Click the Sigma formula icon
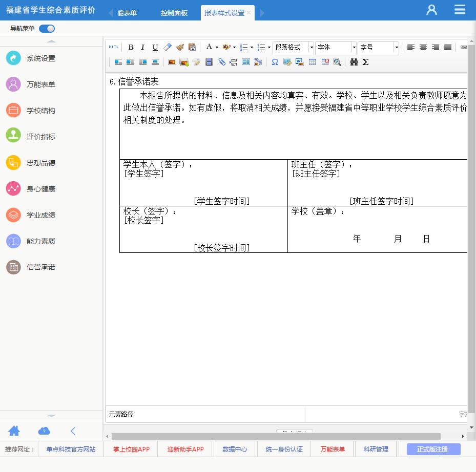The width and height of the screenshot is (476, 472). [x=365, y=62]
